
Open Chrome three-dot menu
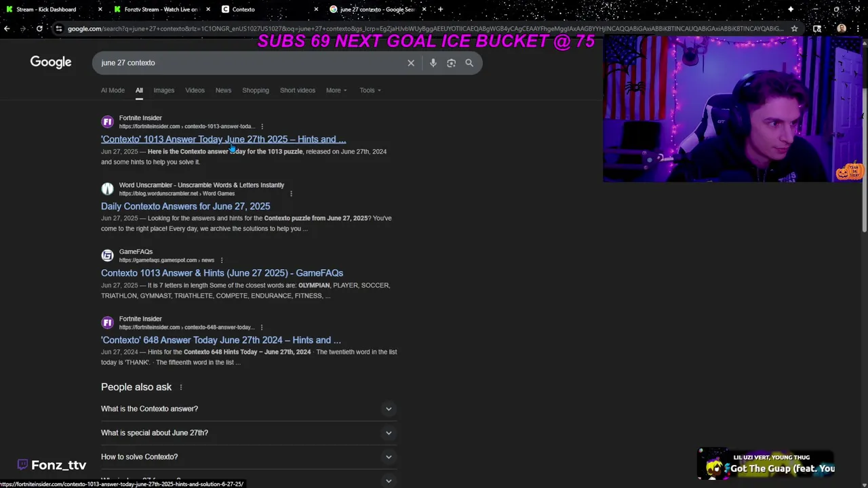coord(859,28)
